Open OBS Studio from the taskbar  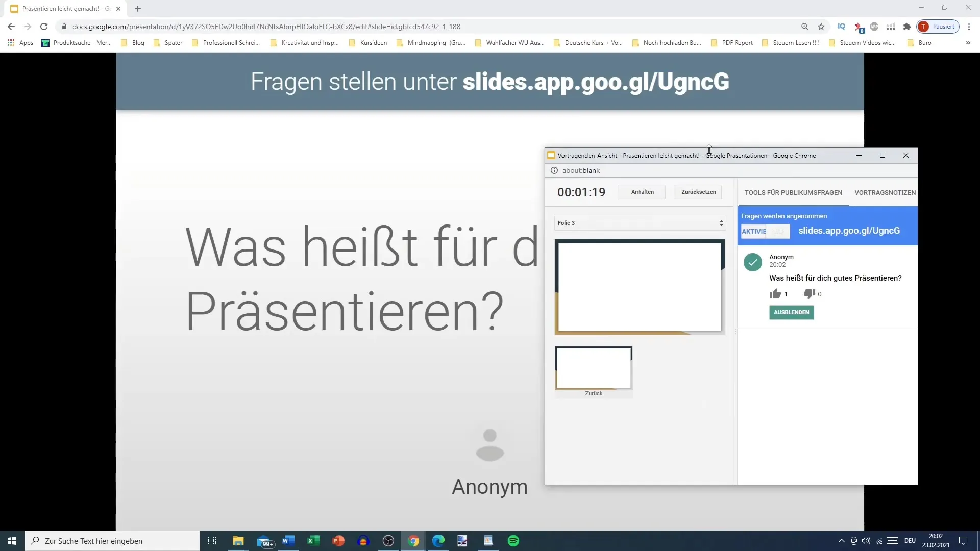388,541
